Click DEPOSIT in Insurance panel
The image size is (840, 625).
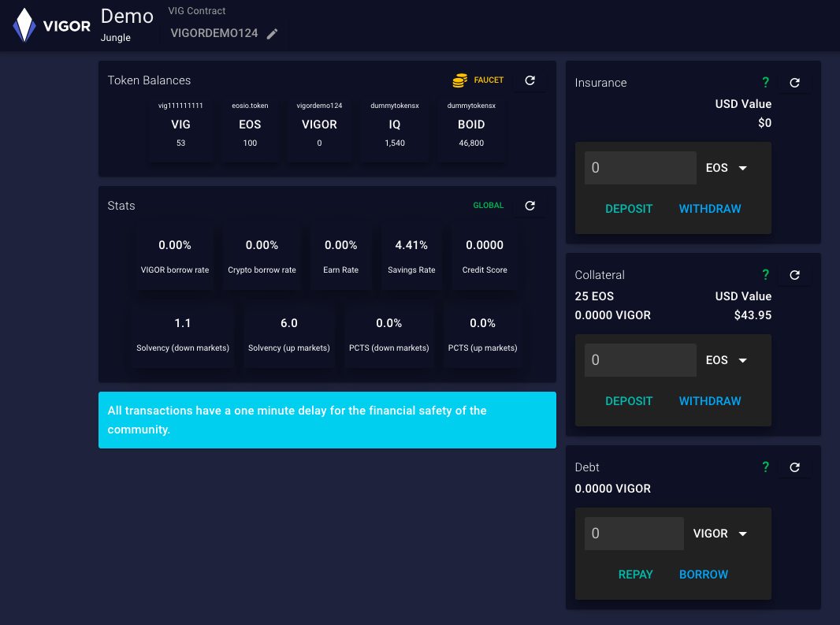click(x=628, y=209)
